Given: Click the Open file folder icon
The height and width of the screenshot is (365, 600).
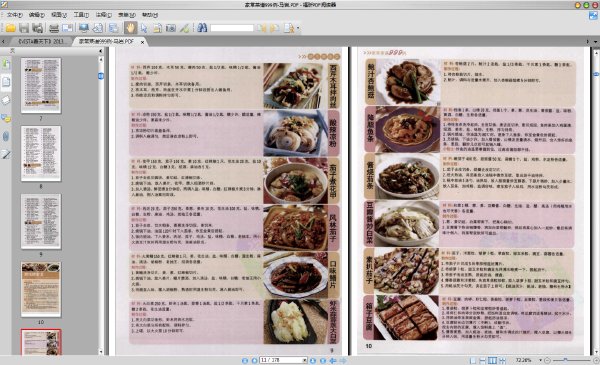Looking at the screenshot, I should (10, 28).
